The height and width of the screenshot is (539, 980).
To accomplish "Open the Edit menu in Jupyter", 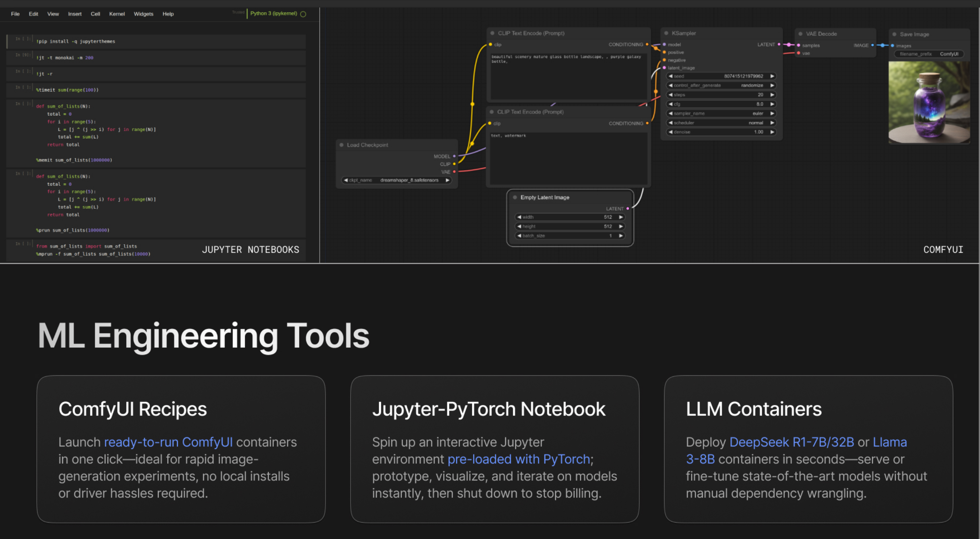I will pyautogui.click(x=34, y=14).
